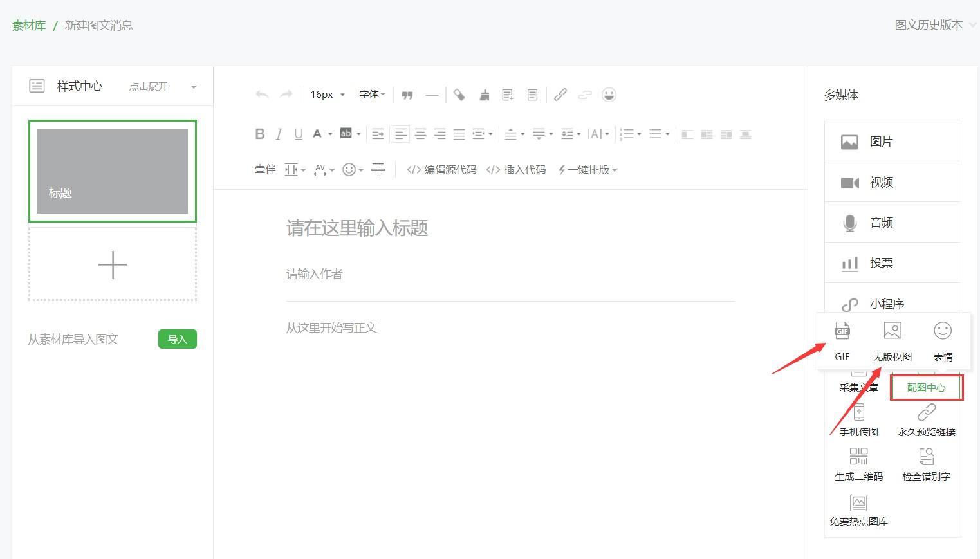980x559 pixels.
Task: Toggle bold formatting in the toolbar
Action: point(259,134)
